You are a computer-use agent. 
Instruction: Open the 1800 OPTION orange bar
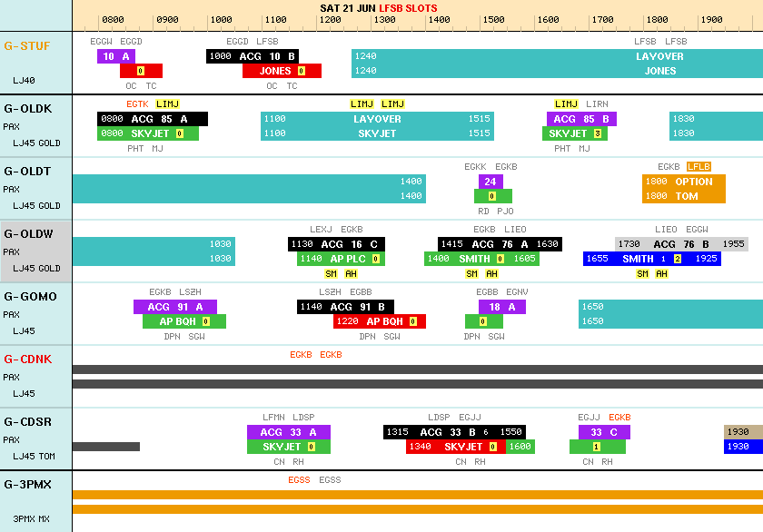pos(684,182)
